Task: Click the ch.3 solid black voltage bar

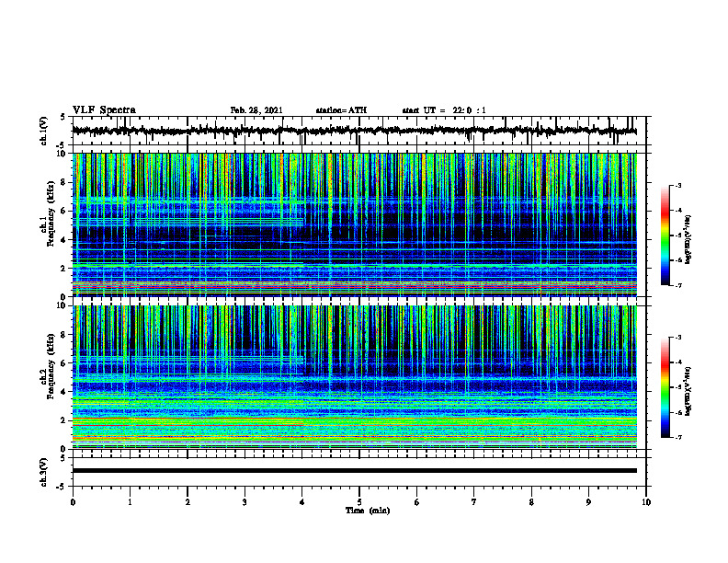Action: pyautogui.click(x=354, y=471)
